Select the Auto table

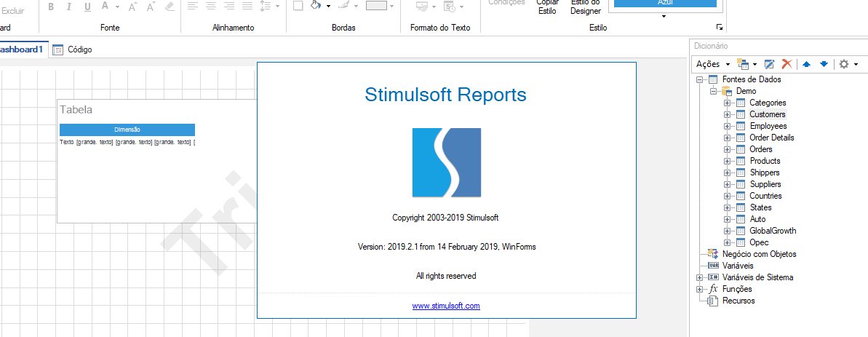point(758,219)
